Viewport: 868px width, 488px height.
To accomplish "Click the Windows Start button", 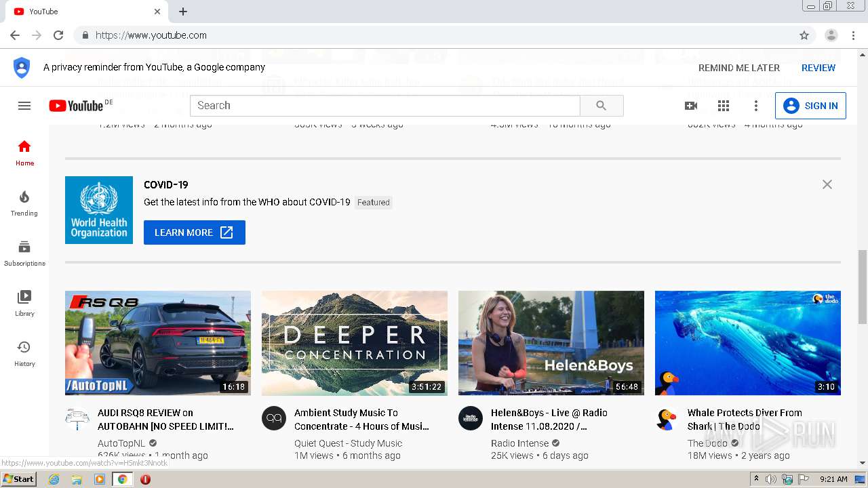I will point(18,479).
